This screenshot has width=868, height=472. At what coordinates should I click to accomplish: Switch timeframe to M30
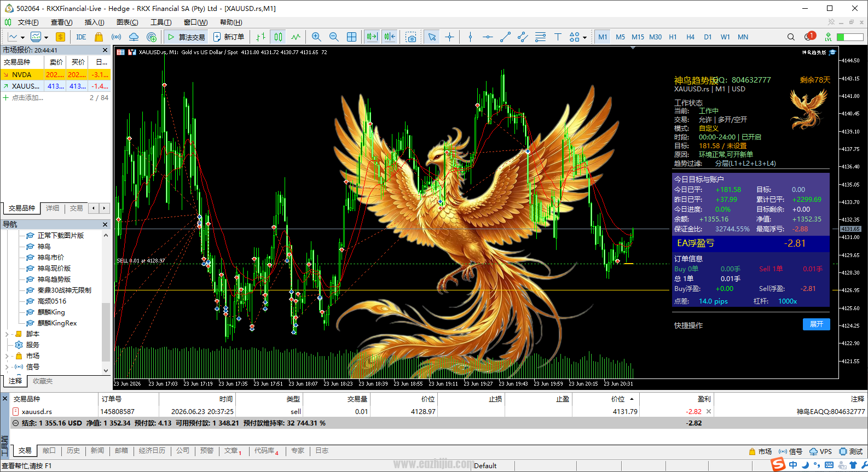tap(655, 37)
